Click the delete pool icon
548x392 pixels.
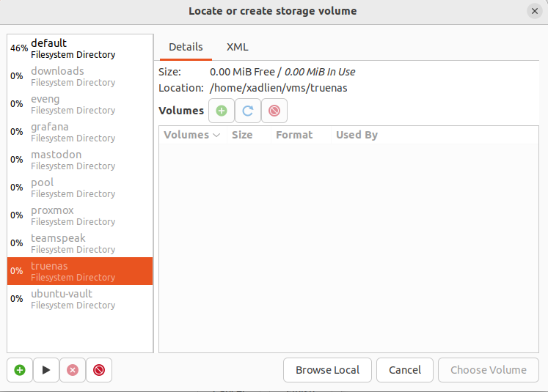[98, 370]
